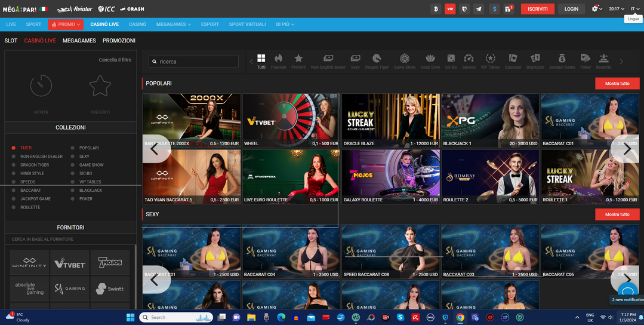This screenshot has height=325, width=644.
Task: Click the Login button
Action: (x=571, y=8)
